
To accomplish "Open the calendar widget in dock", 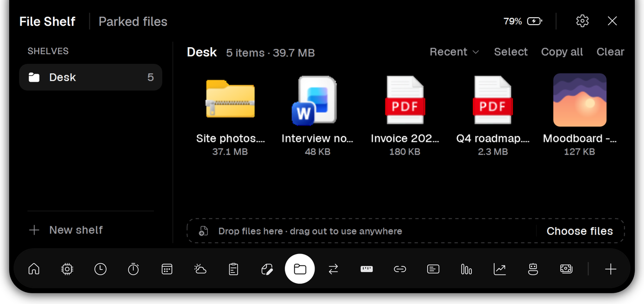I will pos(167,269).
